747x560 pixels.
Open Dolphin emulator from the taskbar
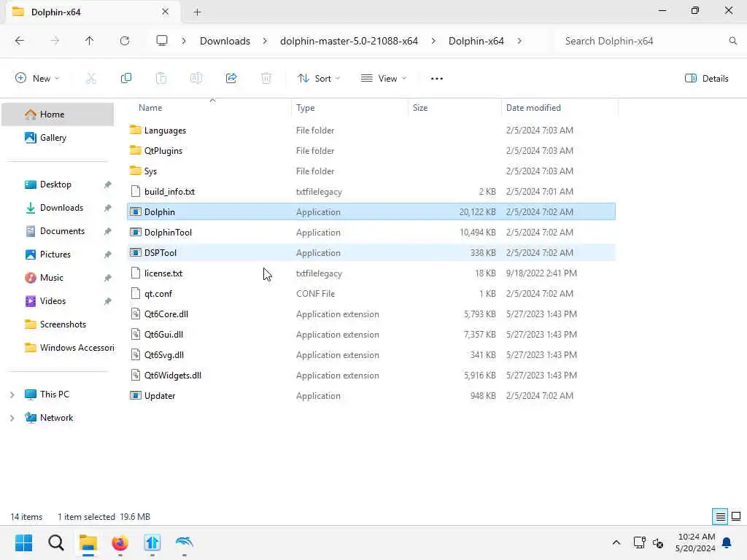(x=185, y=542)
